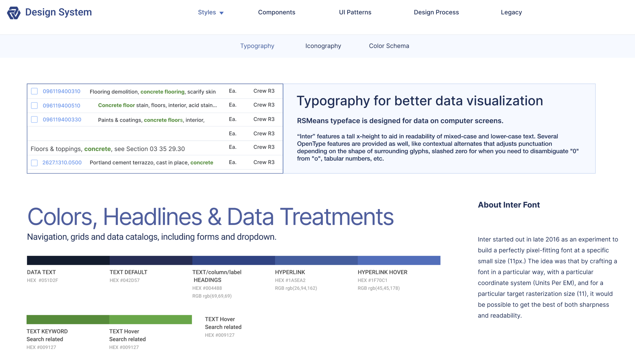Open the Components menu item
The height and width of the screenshot is (364, 635).
pos(276,12)
